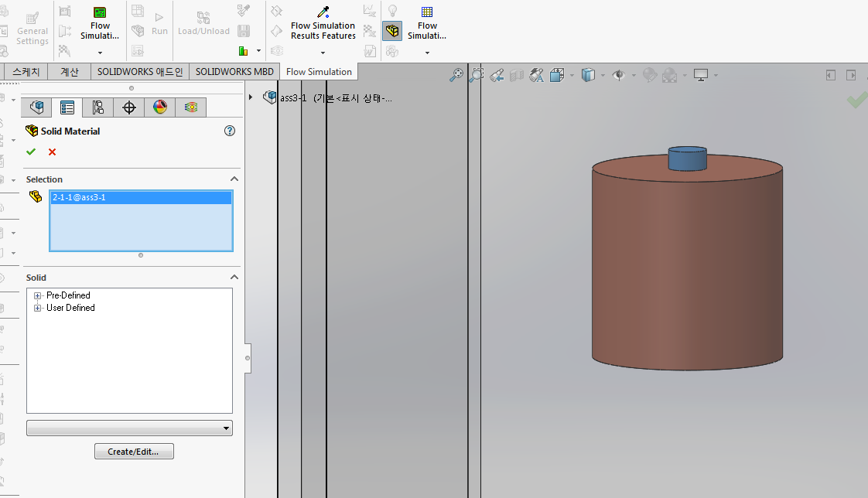This screenshot has width=868, height=498.
Task: Select ass3-1 assembly in flyout tree
Action: point(336,98)
